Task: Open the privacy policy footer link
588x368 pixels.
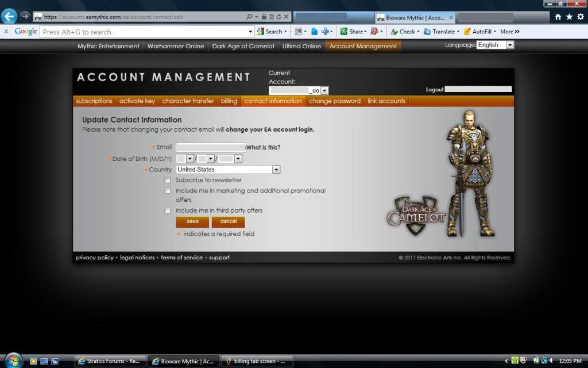Action: click(95, 258)
